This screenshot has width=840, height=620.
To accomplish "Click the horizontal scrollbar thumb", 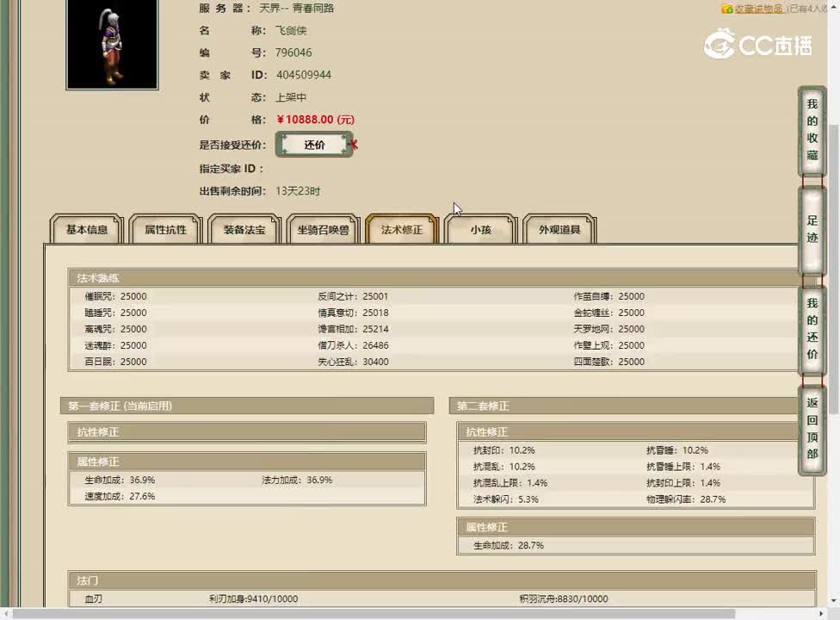I will pos(374,613).
